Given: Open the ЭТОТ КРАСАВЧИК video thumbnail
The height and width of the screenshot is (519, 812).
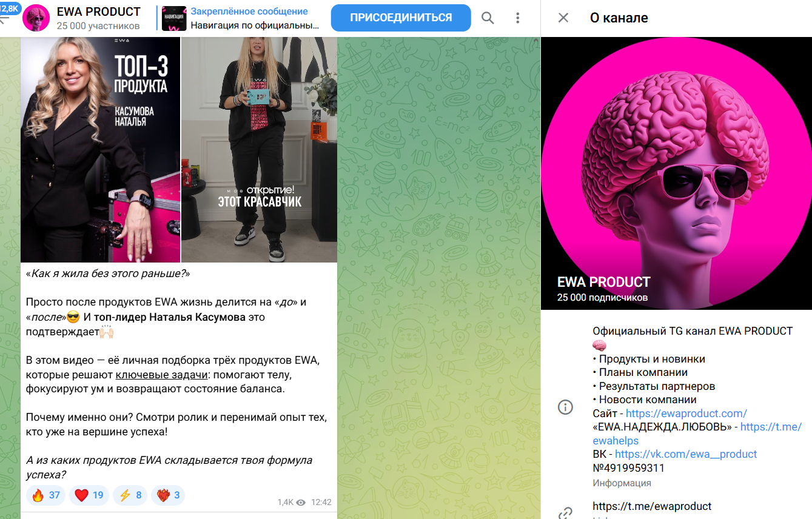Looking at the screenshot, I should pyautogui.click(x=259, y=150).
